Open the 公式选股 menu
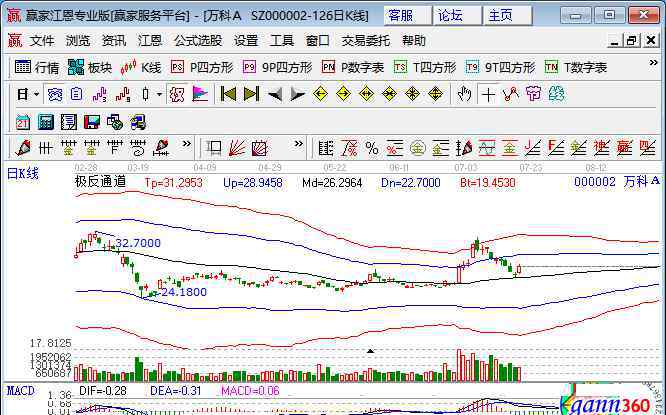666x415 pixels. click(x=198, y=41)
